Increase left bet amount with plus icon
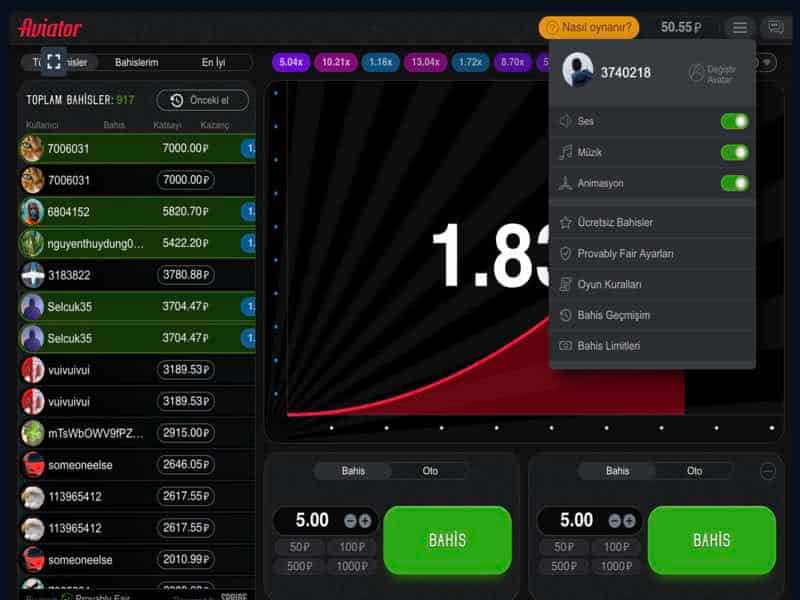 pyautogui.click(x=365, y=521)
